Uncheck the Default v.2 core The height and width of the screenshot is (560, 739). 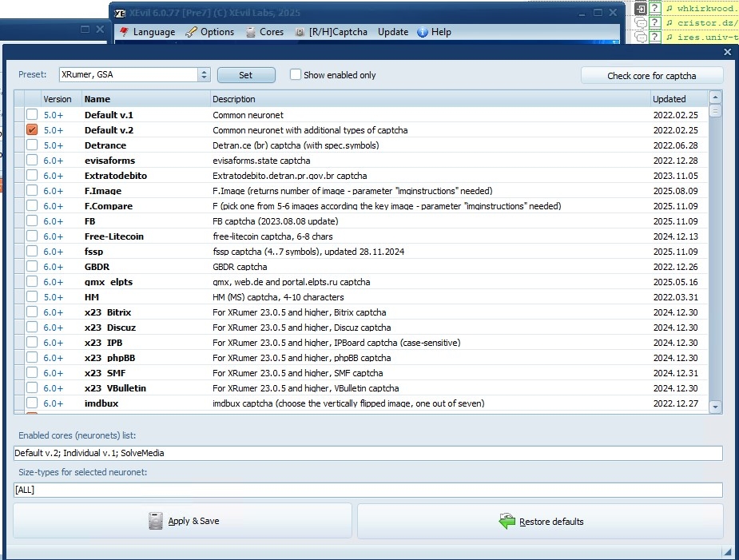click(x=32, y=130)
